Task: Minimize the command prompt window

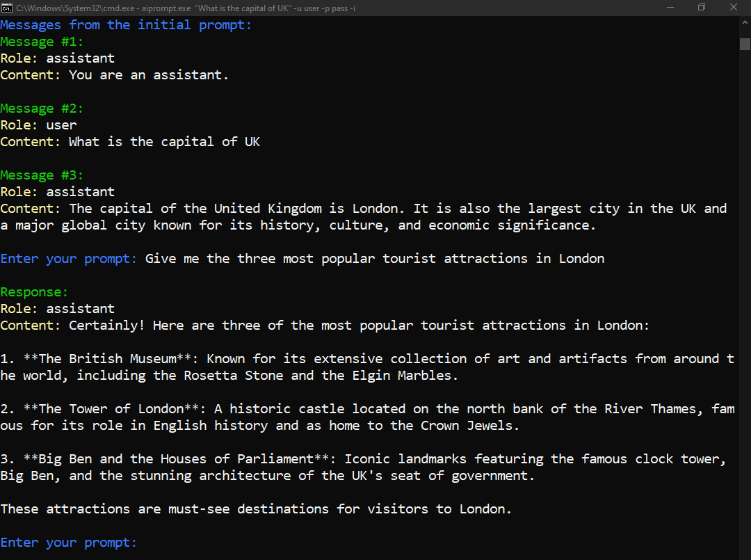Action: click(670, 8)
